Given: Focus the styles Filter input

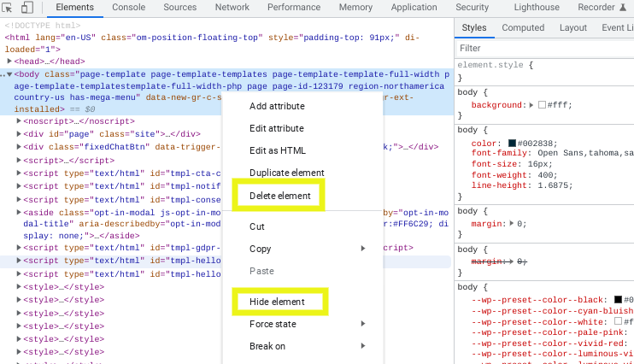Looking at the screenshot, I should pyautogui.click(x=544, y=48).
